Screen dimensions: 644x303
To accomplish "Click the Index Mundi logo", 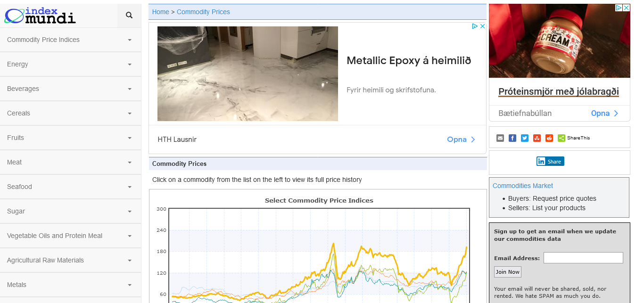I will coord(40,16).
